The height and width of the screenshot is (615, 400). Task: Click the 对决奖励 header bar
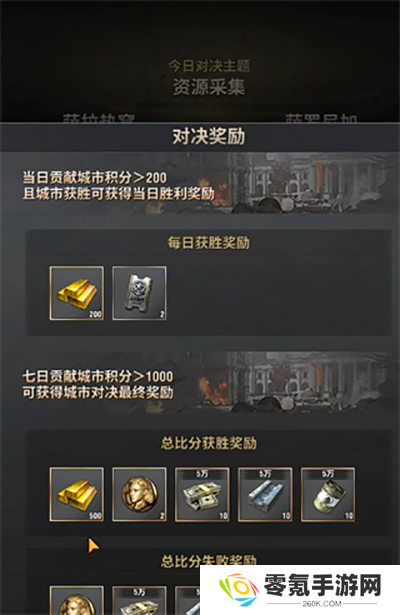point(200,137)
